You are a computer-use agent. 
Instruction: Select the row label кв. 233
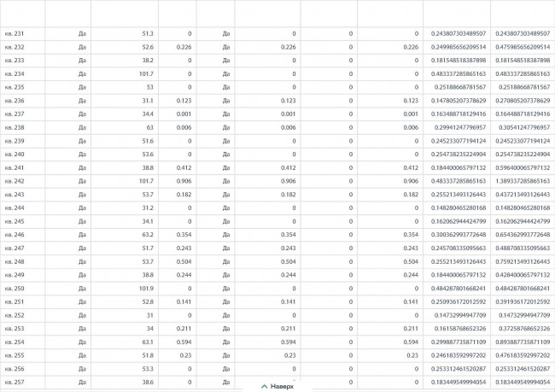15,60
